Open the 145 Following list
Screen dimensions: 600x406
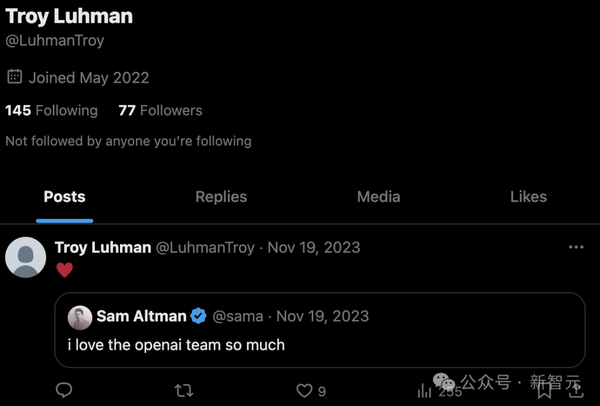[x=51, y=111]
